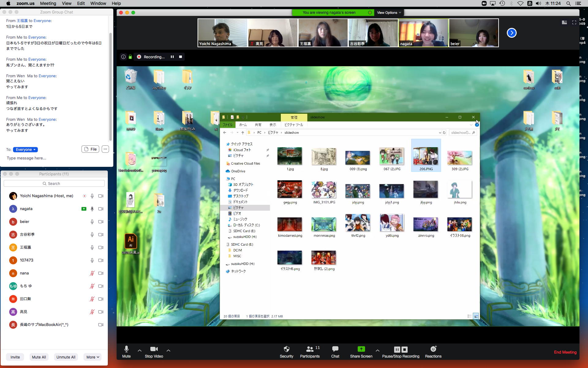Open the View Options dropdown

click(x=389, y=13)
